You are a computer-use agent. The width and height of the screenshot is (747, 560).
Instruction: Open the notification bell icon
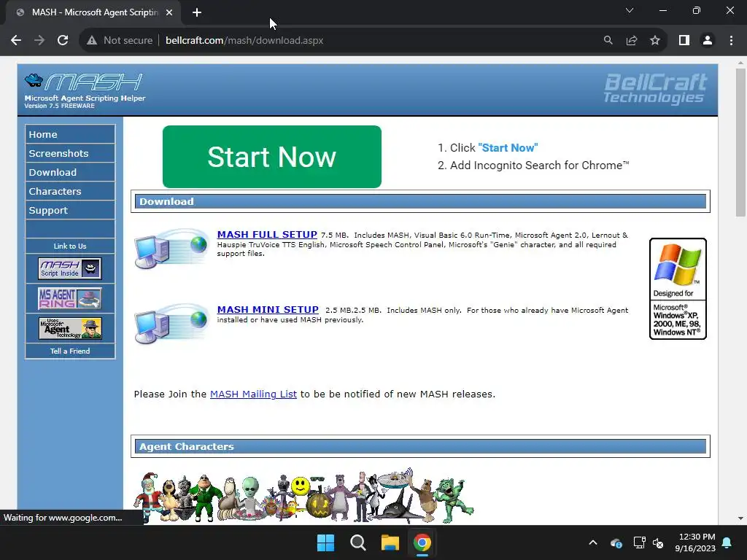pyautogui.click(x=727, y=542)
